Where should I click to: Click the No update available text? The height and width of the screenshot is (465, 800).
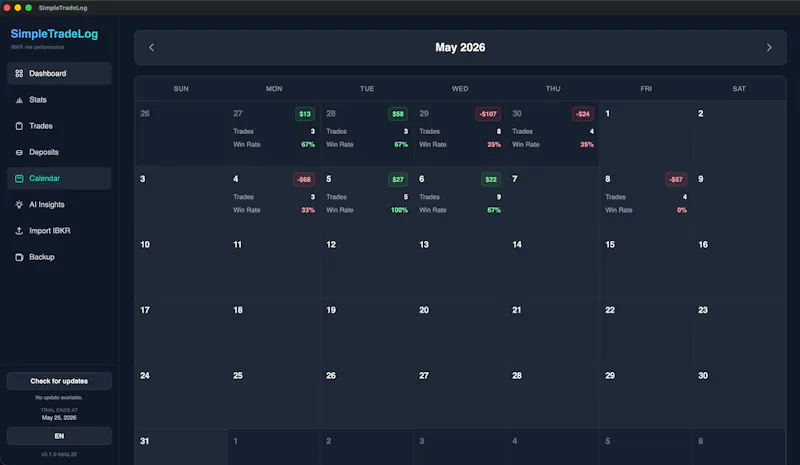point(59,398)
